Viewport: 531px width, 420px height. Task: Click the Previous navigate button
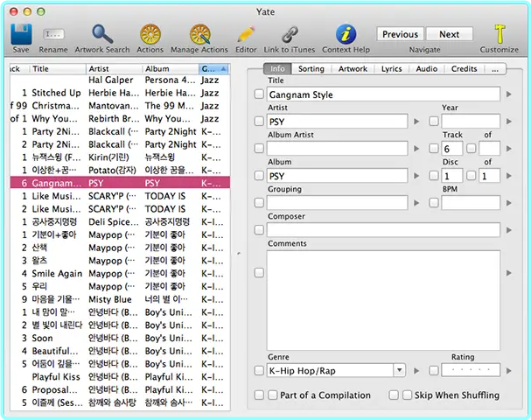click(x=400, y=34)
